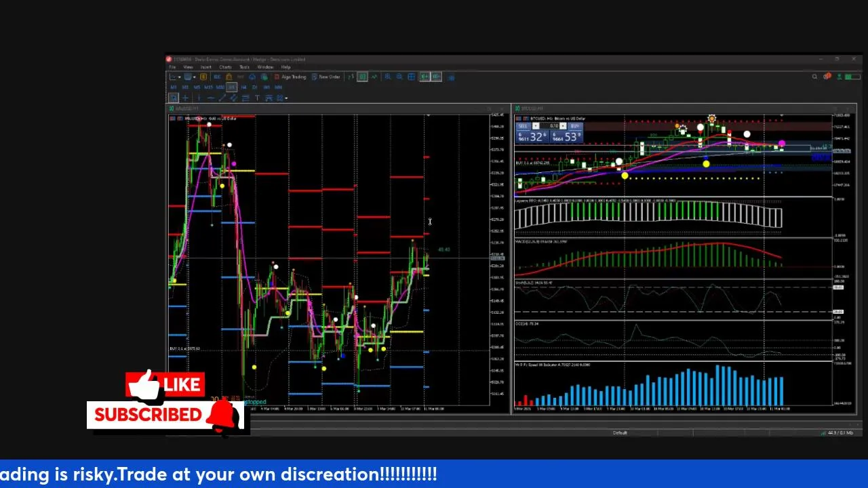
Task: Increase volume on BTCUSD one-click panel
Action: point(563,126)
